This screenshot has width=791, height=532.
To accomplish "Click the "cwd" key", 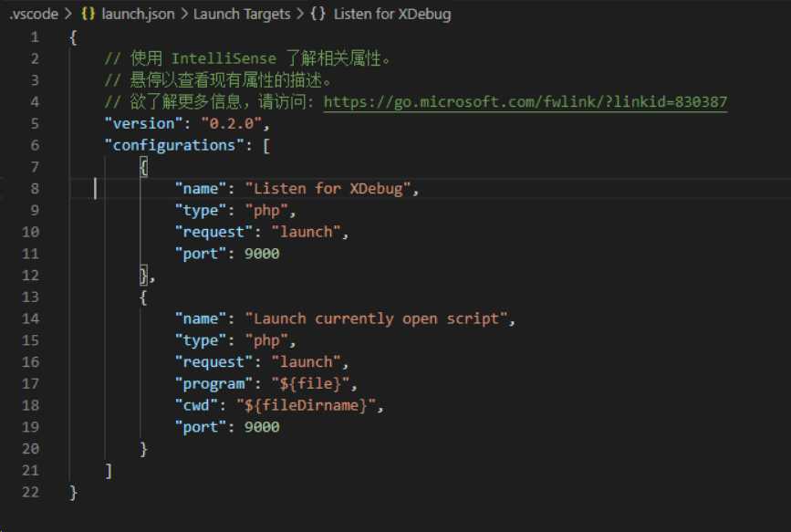I will (x=196, y=406).
